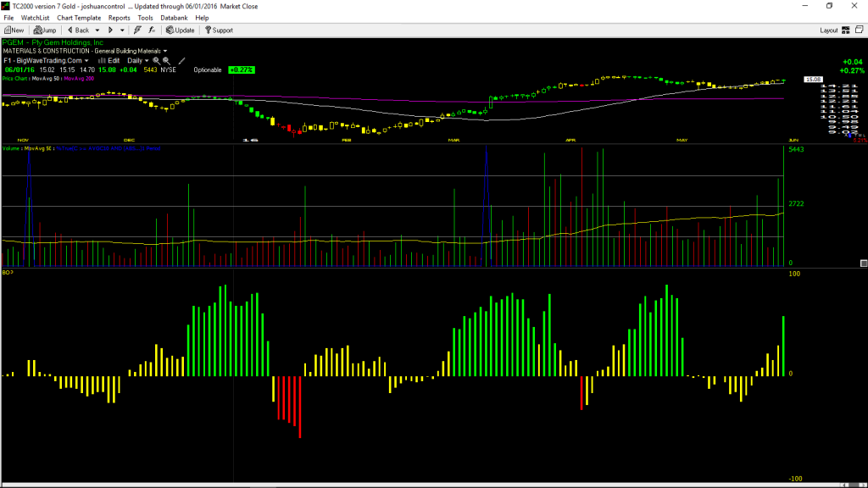Open the Chart Template menu
868x488 pixels.
[79, 18]
